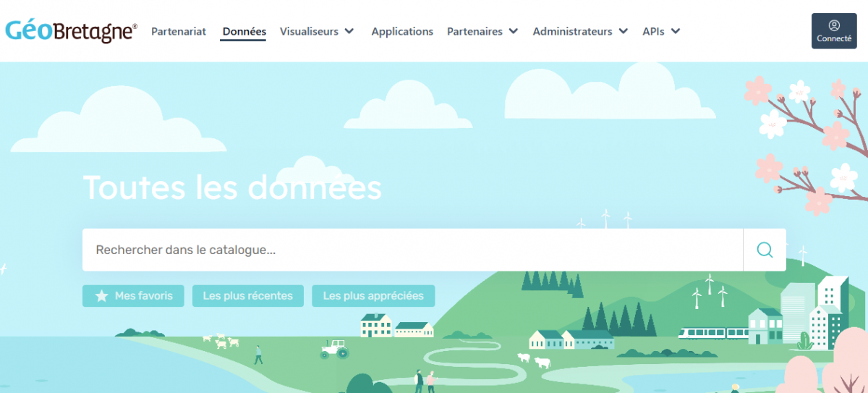Open the Administrateurs menu
This screenshot has width=868, height=393.
572,31
